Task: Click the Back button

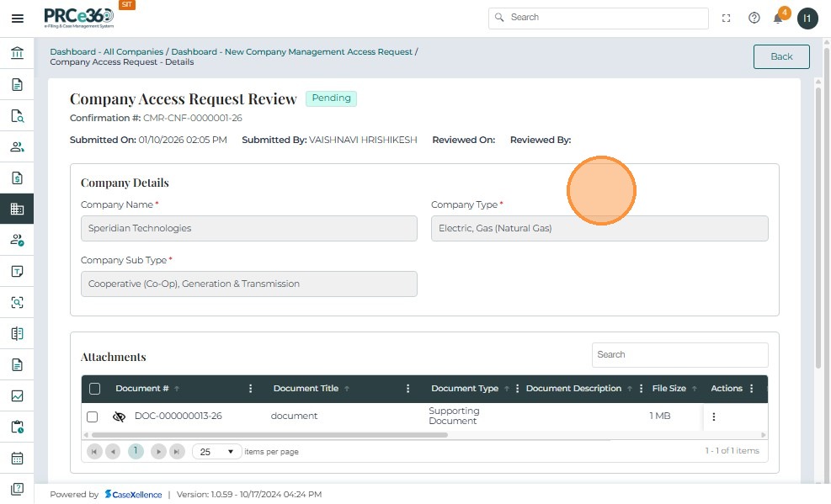Action: tap(780, 56)
